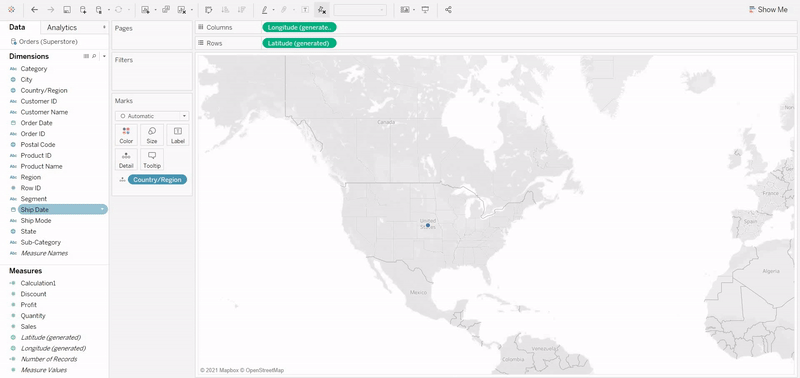The height and width of the screenshot is (378, 800).
Task: Click the Pause Auto Updates data icon
Action: pos(99,10)
